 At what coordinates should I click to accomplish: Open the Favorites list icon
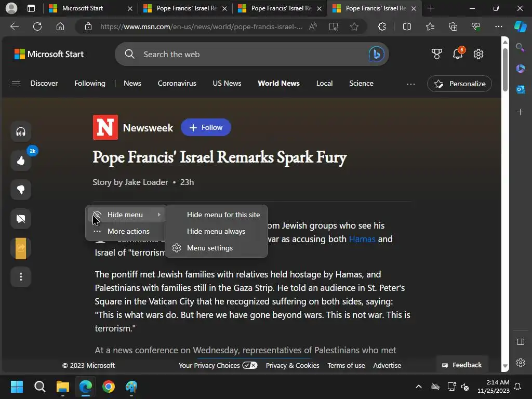coord(430,26)
